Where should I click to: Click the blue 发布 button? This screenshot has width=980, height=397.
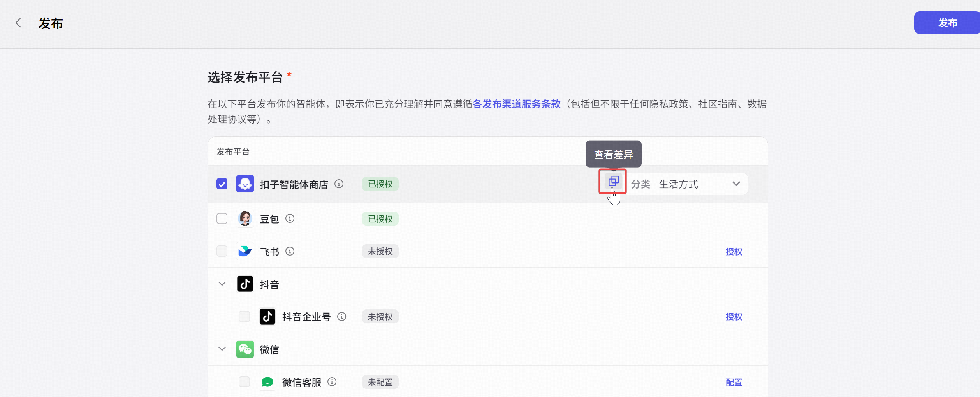[x=947, y=23]
